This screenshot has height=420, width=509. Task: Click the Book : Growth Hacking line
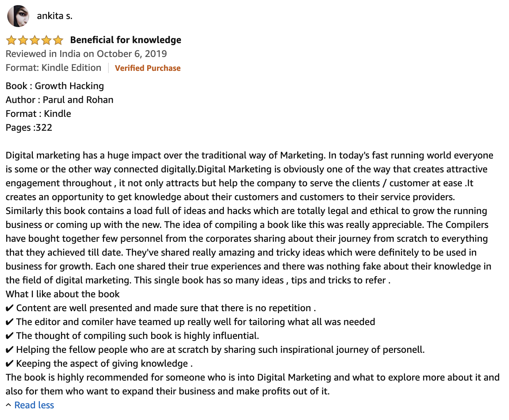point(55,86)
